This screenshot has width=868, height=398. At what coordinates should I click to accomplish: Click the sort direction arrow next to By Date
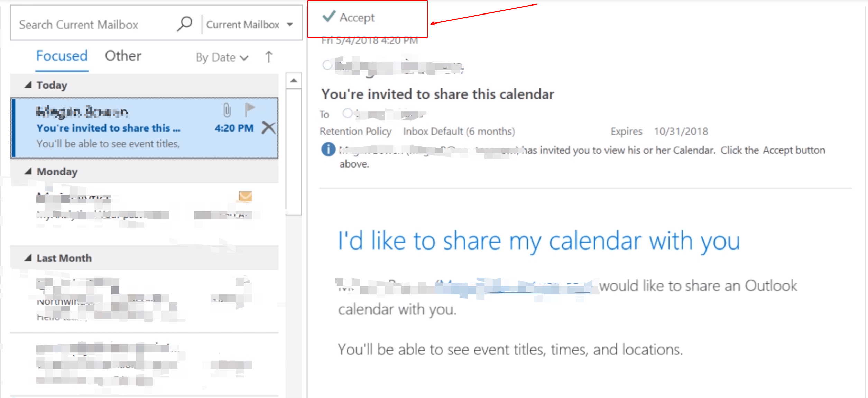[268, 57]
